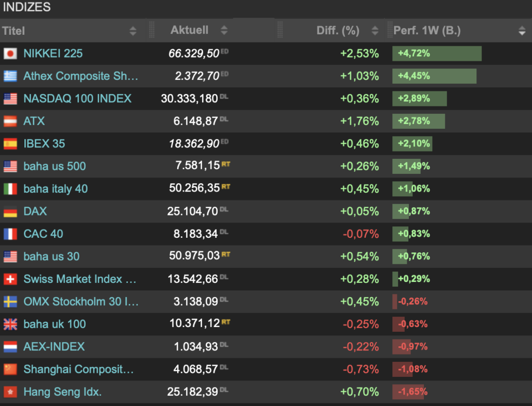Open the baha us 30 link

coord(51,256)
